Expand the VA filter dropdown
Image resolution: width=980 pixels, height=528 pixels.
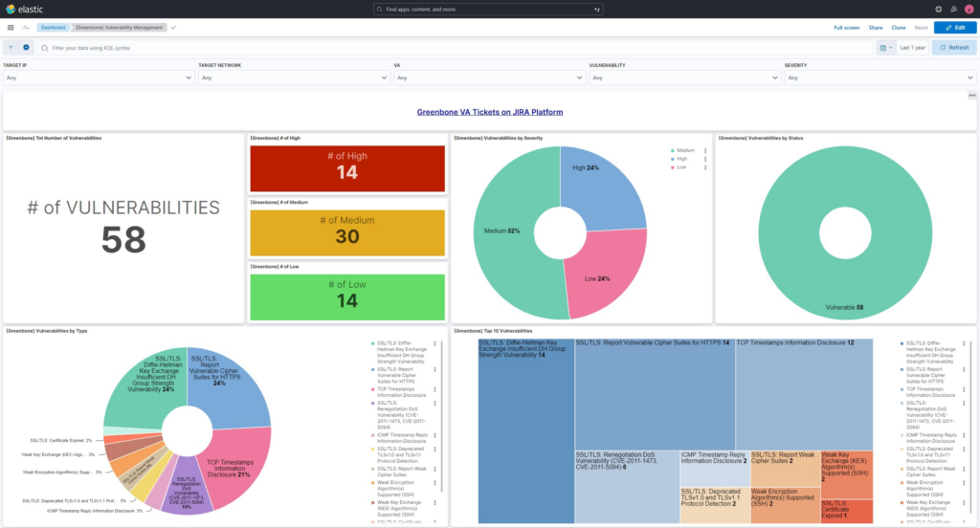(489, 78)
